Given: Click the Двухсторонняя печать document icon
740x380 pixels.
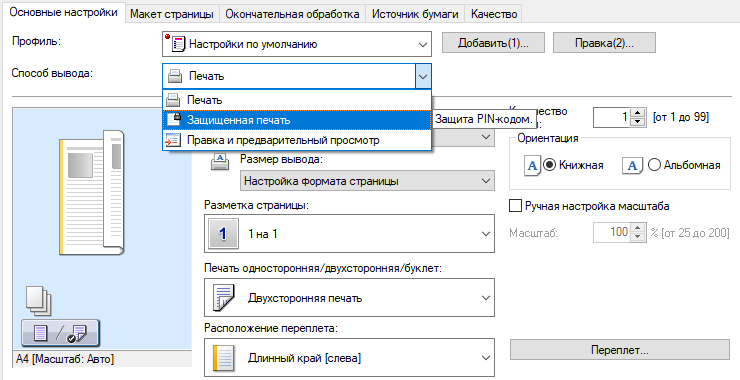Looking at the screenshot, I should coord(223,298).
